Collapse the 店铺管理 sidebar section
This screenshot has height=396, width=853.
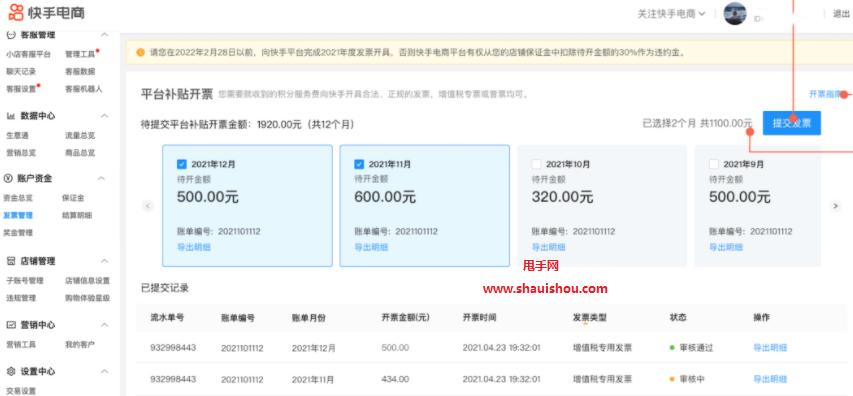click(x=104, y=261)
